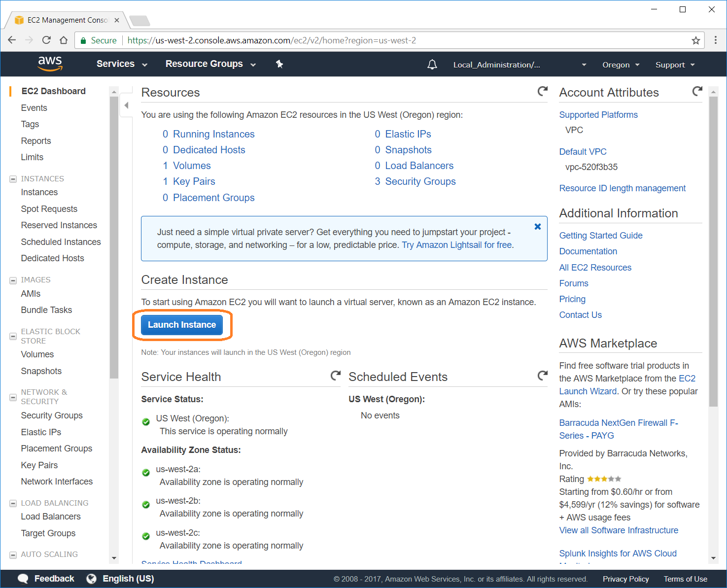Click the Feedback speech bubble icon
This screenshot has width=727, height=588.
pyautogui.click(x=23, y=579)
